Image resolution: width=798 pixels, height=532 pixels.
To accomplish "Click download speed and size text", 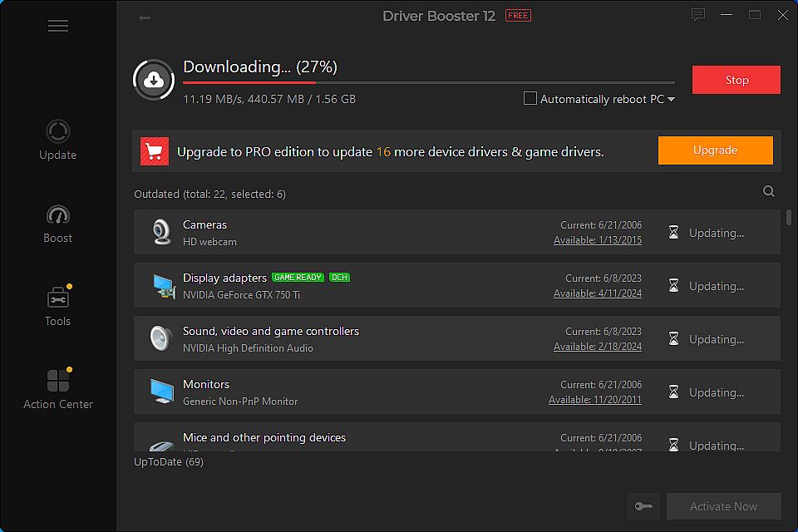I will [269, 99].
